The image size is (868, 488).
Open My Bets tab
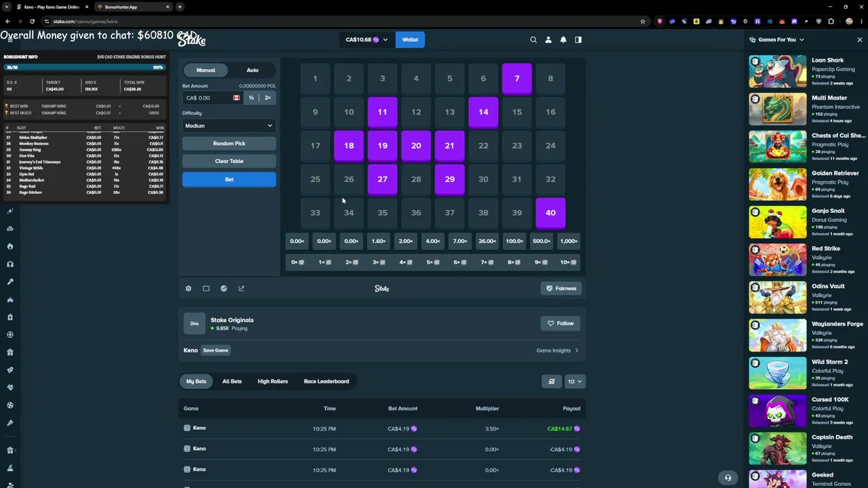coord(196,382)
